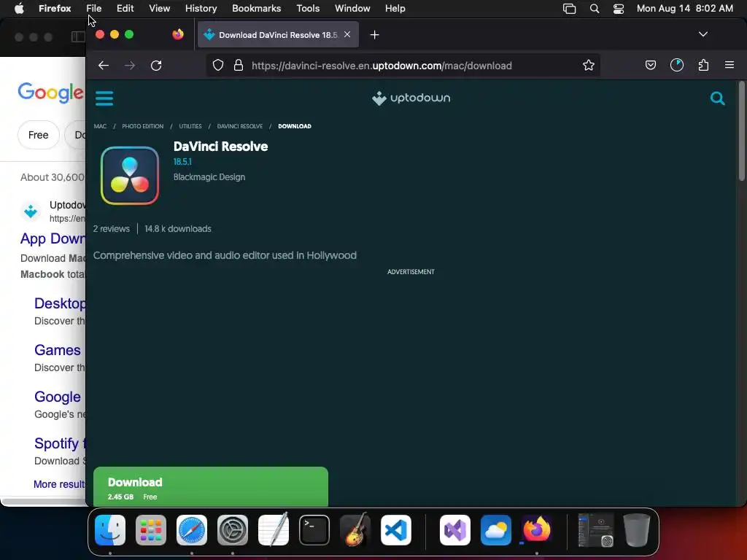The image size is (747, 560).
Task: Open Safari from the Dock
Action: click(x=192, y=530)
